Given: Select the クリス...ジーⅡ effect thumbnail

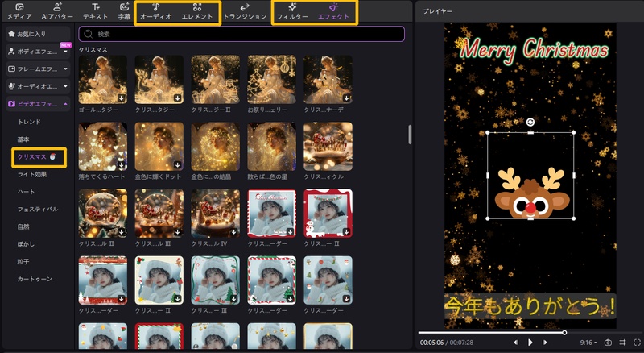Looking at the screenshot, I should point(215,80).
